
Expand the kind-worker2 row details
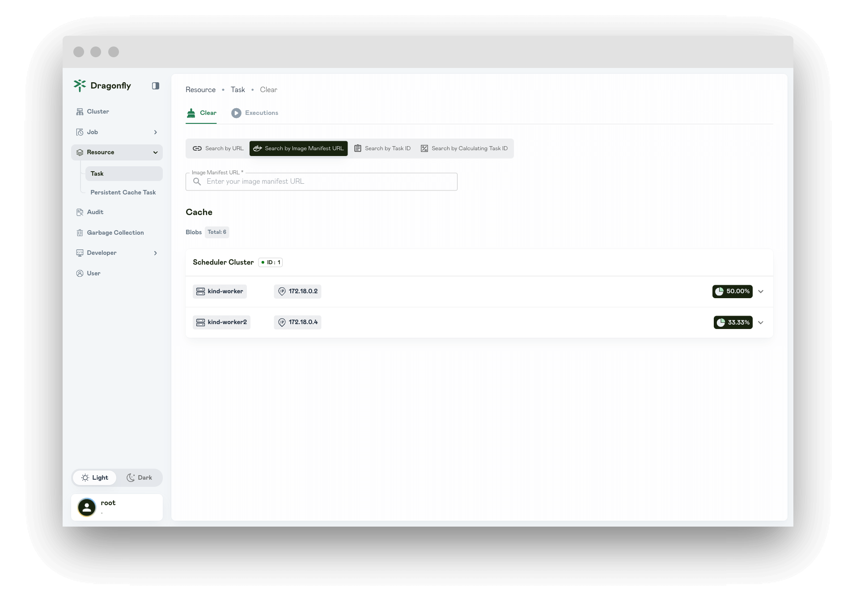coord(761,322)
